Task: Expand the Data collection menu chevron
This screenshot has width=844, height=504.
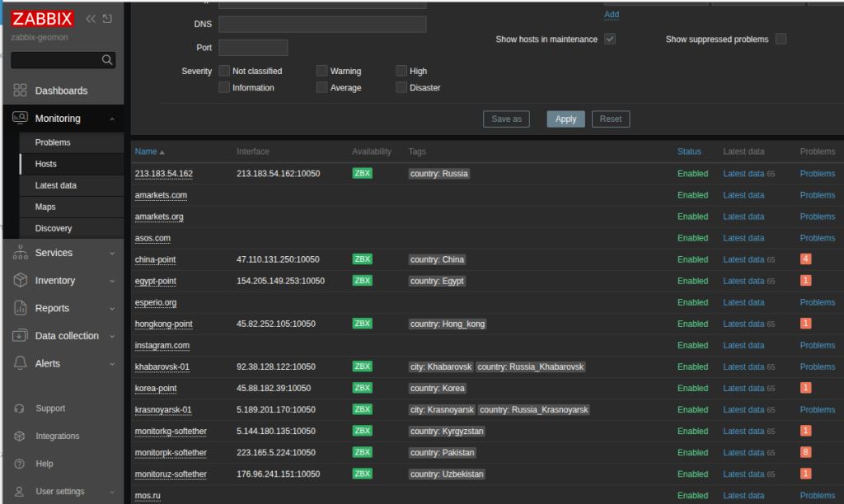Action: 112,336
